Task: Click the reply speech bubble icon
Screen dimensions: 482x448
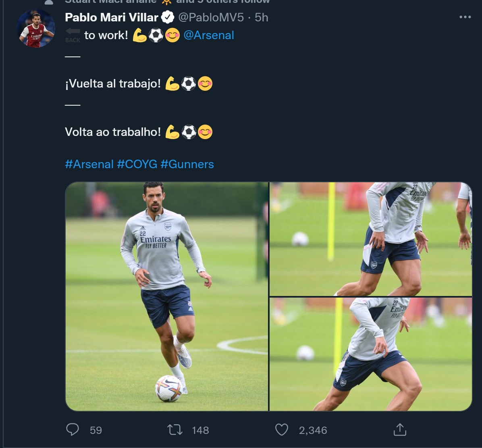Action: coord(73,429)
